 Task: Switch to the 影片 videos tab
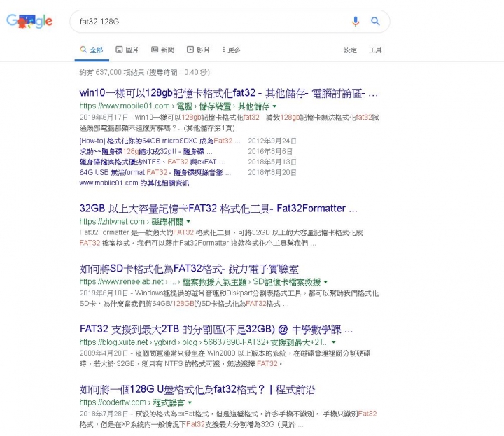click(198, 50)
